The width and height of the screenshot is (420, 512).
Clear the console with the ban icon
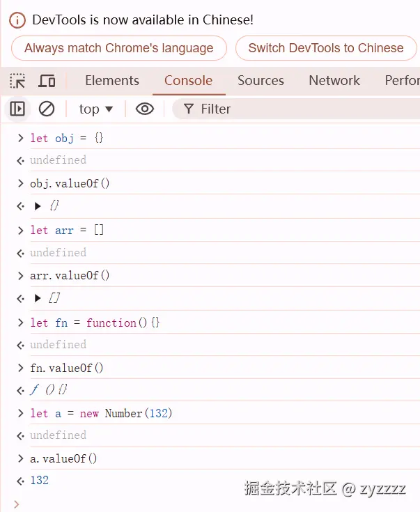(x=47, y=109)
